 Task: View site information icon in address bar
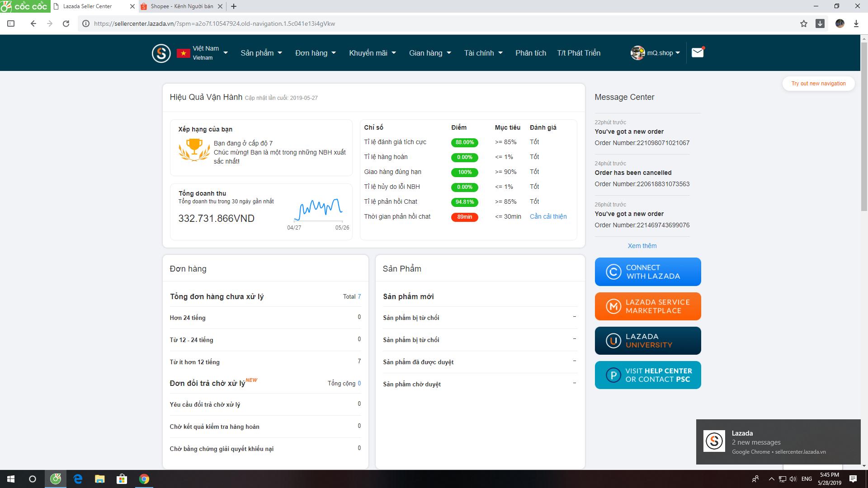[86, 23]
